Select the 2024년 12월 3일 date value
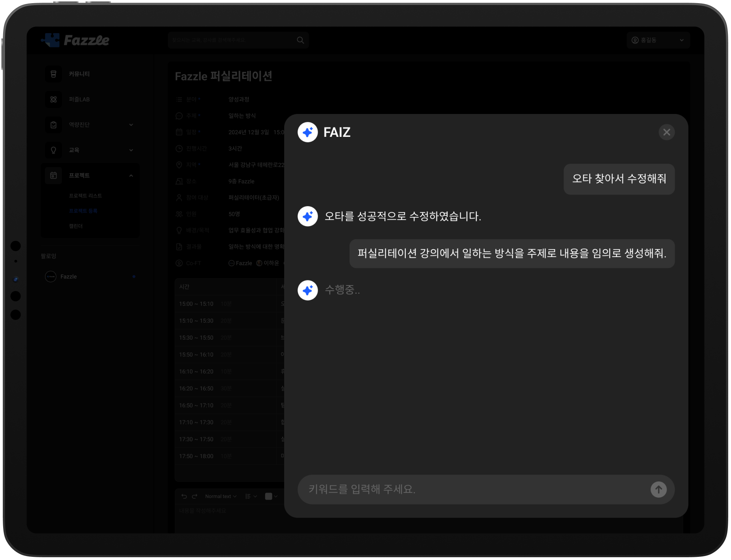The height and width of the screenshot is (560, 731). coord(249,132)
